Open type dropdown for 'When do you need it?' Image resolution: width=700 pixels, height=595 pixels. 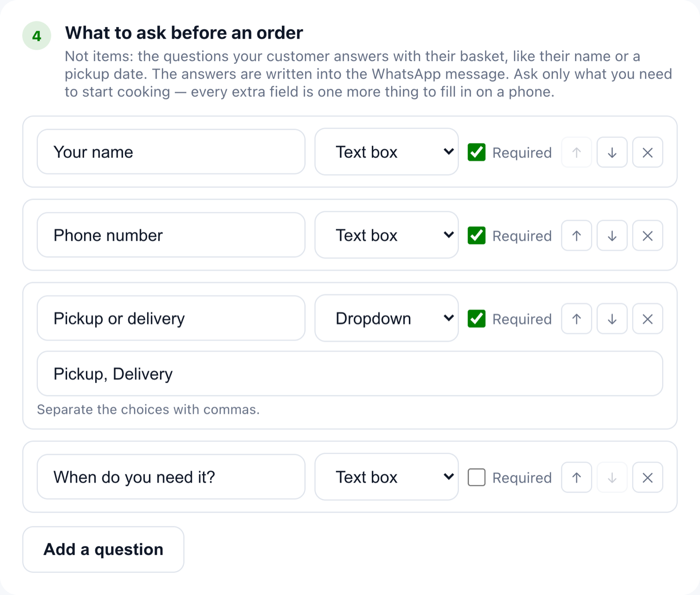click(386, 477)
